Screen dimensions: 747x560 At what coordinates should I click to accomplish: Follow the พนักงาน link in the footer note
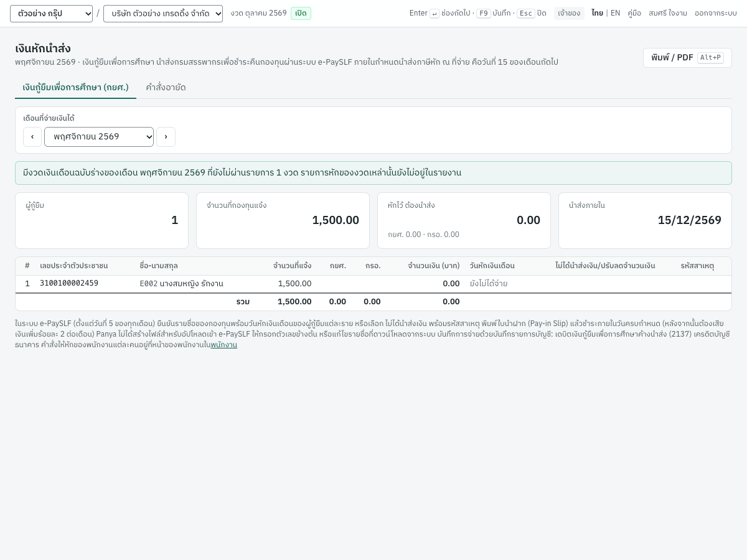coord(223,345)
